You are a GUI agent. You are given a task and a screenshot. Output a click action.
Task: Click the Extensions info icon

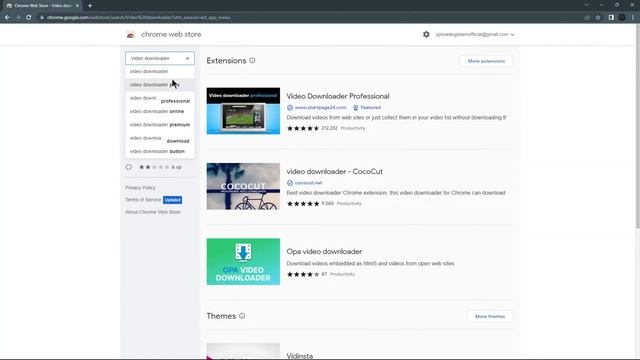(x=252, y=60)
